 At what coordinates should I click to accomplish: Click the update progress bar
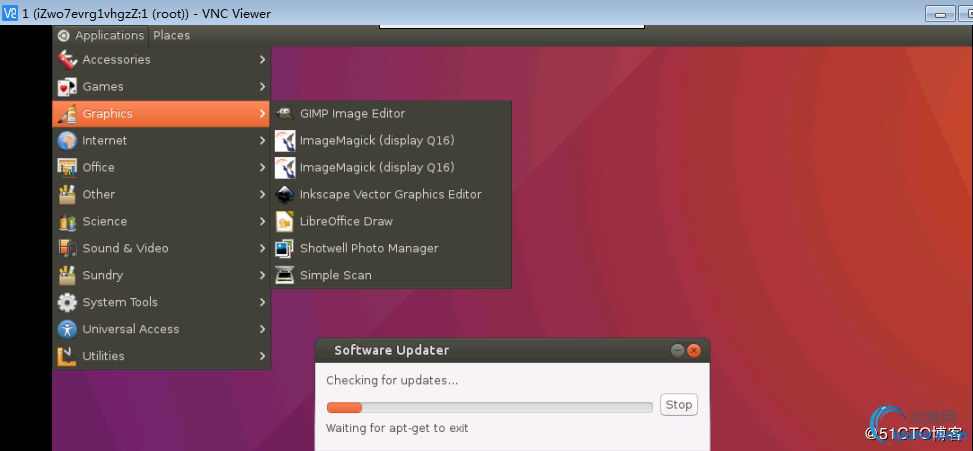click(x=490, y=408)
